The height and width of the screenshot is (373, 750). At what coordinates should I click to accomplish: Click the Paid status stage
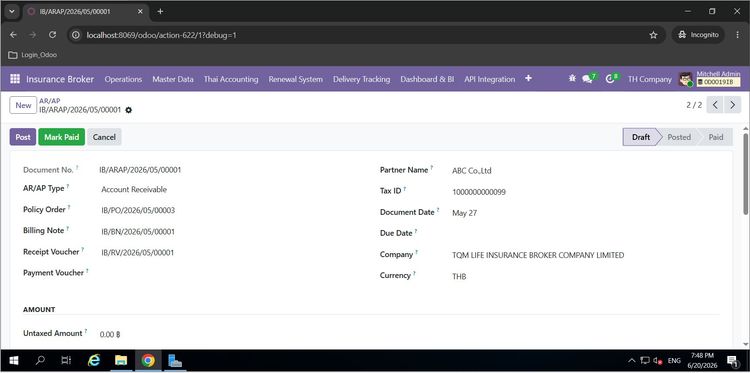[x=716, y=137]
